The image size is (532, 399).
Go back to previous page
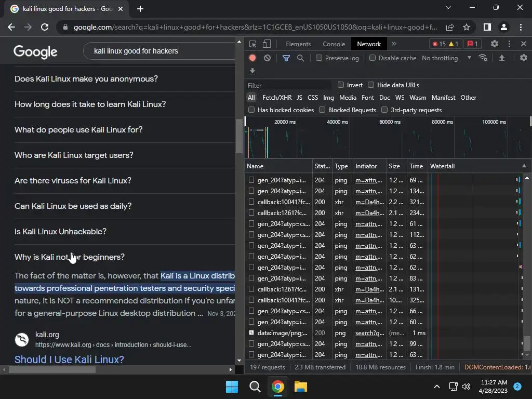[11, 27]
